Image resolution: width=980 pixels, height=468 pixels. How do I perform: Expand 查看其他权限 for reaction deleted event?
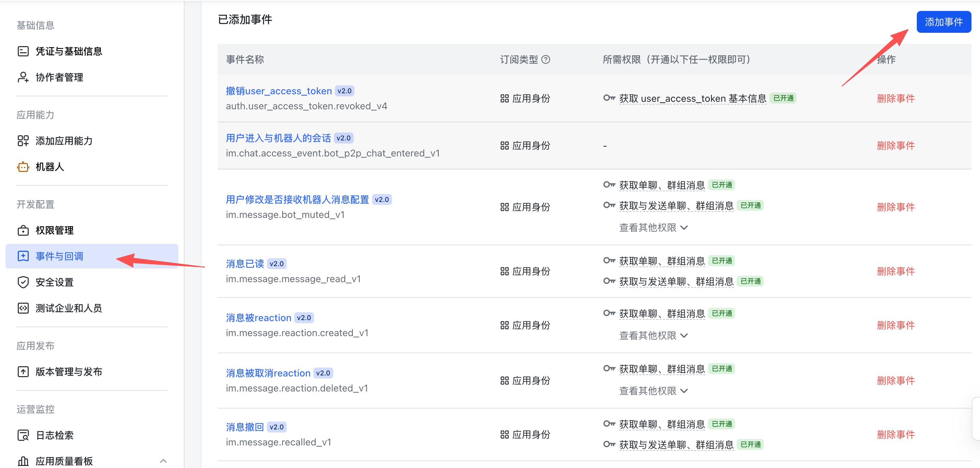653,391
